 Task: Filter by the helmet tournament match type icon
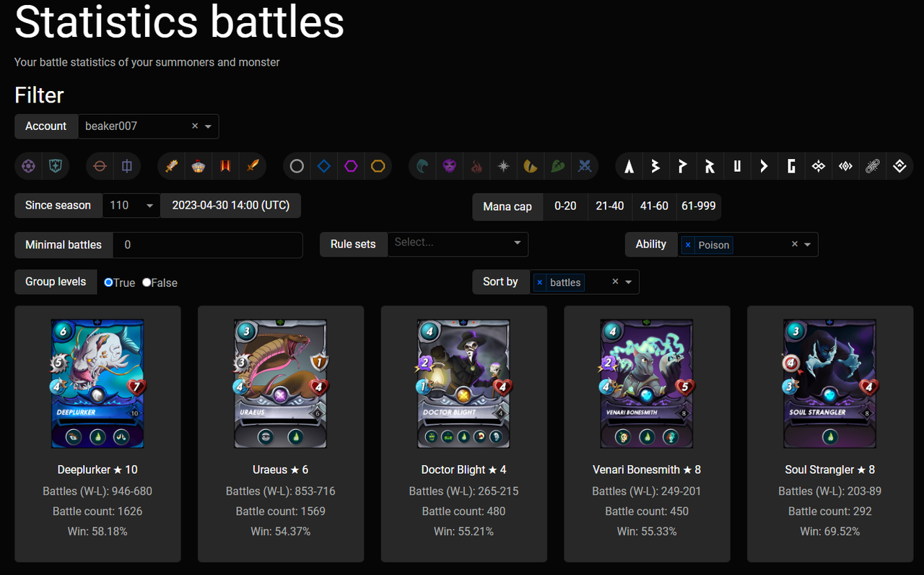(199, 166)
